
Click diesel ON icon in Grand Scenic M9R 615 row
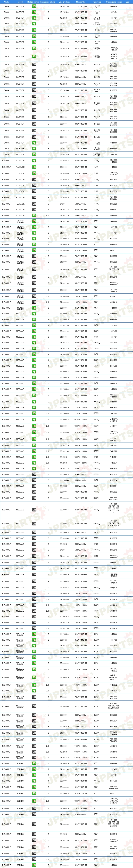(34, 296)
